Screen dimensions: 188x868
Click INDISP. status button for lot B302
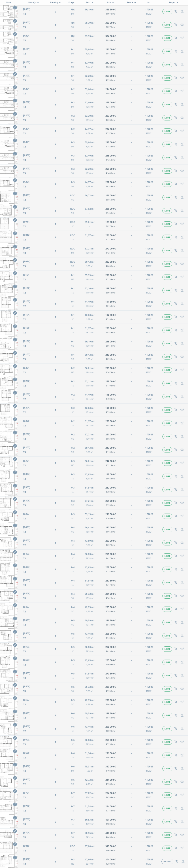pyautogui.click(x=167, y=861)
